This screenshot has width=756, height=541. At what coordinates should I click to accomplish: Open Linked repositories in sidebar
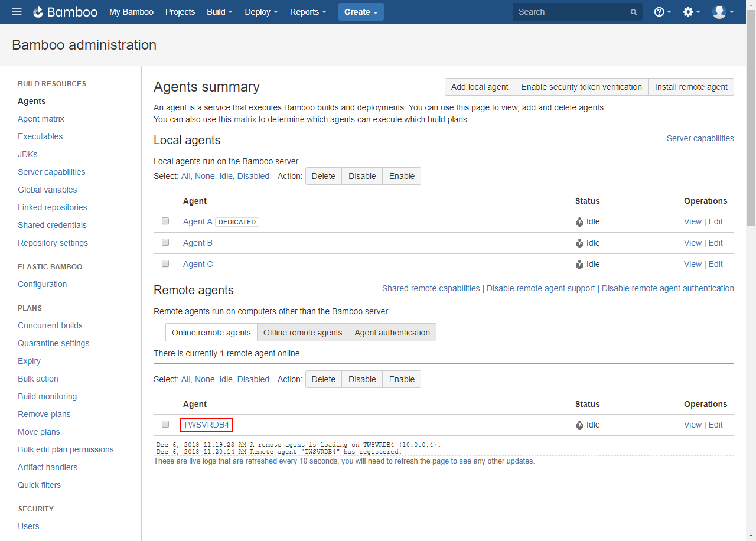tap(53, 207)
